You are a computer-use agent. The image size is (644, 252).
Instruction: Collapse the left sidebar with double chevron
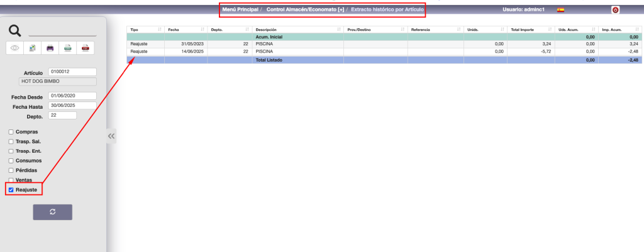pos(111,136)
